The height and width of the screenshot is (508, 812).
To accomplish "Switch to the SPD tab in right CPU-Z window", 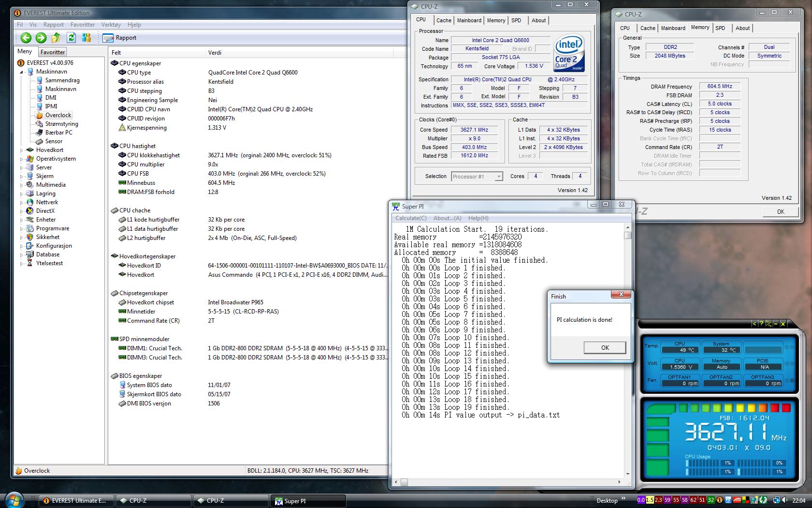I will coord(720,28).
